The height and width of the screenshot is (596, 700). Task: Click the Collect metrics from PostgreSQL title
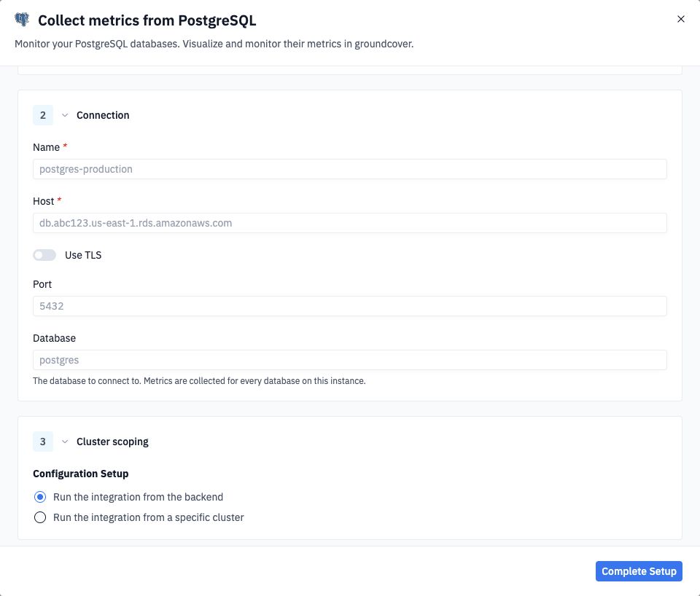[x=147, y=20]
